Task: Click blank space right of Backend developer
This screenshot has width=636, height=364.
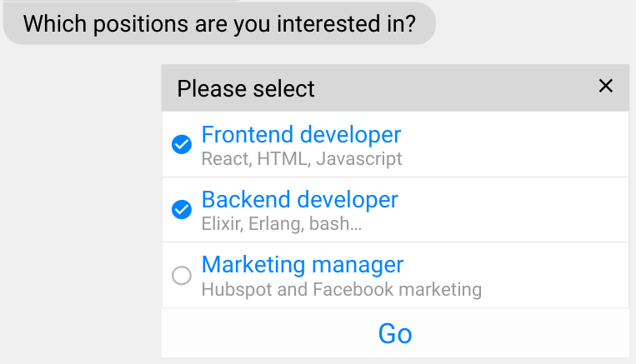Action: click(x=517, y=210)
